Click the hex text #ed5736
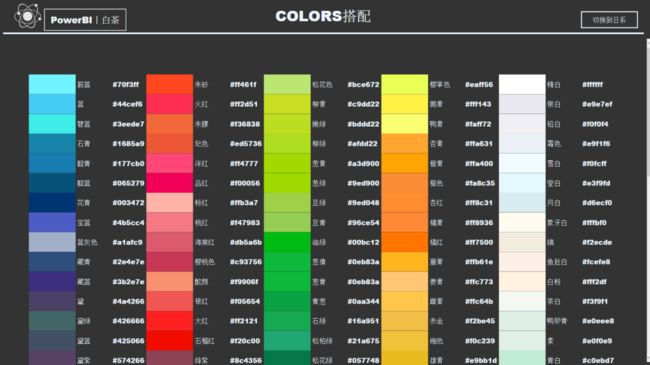The width and height of the screenshot is (650, 365). click(x=246, y=144)
